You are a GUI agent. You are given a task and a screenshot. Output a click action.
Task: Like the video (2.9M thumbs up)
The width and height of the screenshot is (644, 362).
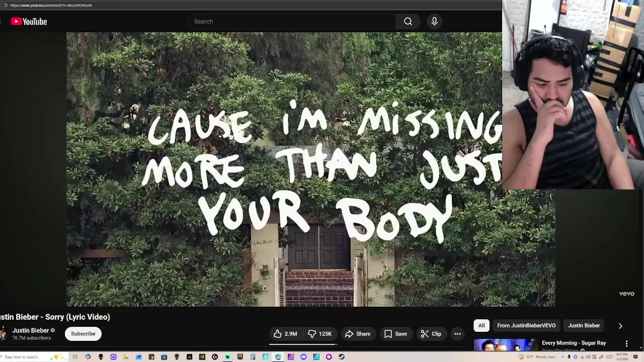pyautogui.click(x=285, y=334)
